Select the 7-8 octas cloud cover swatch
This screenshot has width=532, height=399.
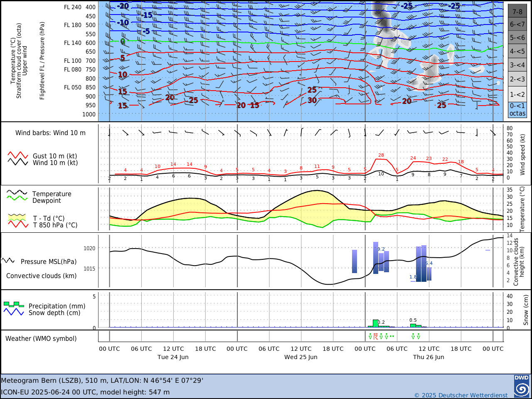point(517,11)
